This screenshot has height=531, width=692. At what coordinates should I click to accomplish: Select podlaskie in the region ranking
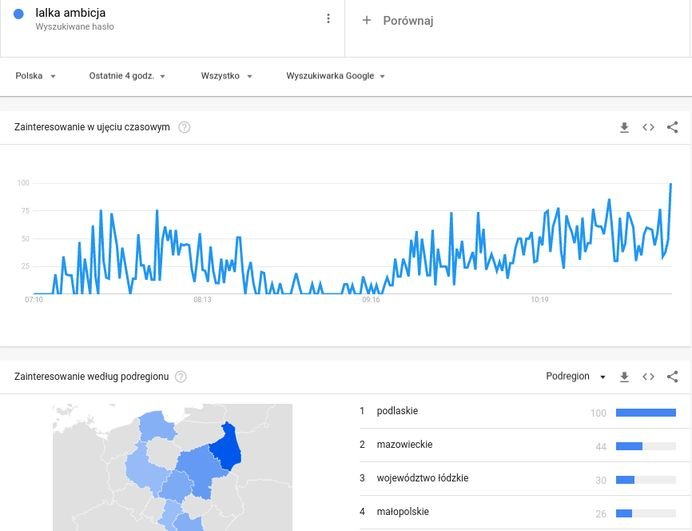(x=397, y=412)
